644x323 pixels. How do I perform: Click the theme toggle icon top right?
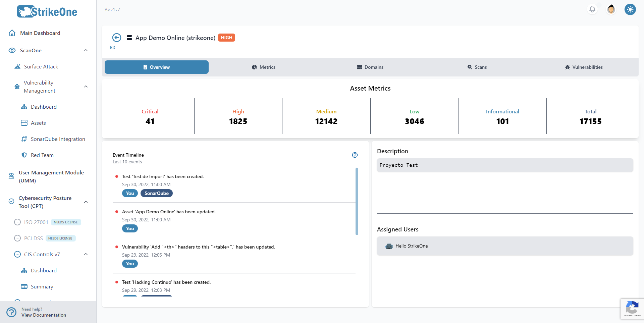click(630, 9)
